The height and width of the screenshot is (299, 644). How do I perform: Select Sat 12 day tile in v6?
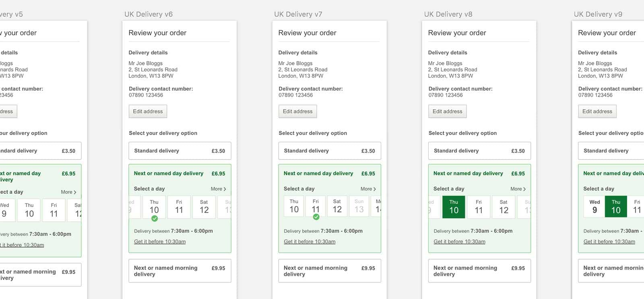(x=204, y=207)
